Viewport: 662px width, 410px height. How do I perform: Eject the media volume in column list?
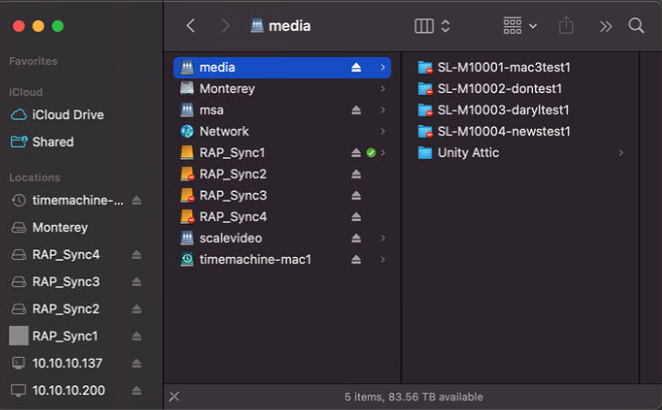click(x=356, y=68)
